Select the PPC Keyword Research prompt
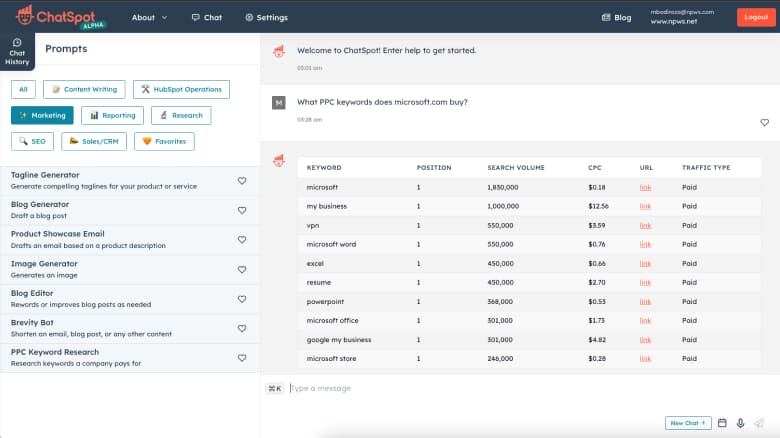The image size is (780, 438). click(130, 357)
